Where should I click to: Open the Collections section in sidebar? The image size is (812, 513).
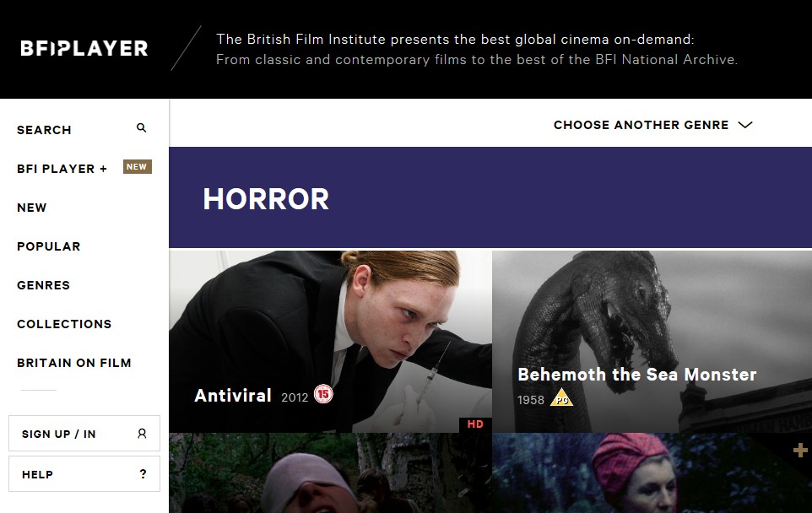pos(64,324)
